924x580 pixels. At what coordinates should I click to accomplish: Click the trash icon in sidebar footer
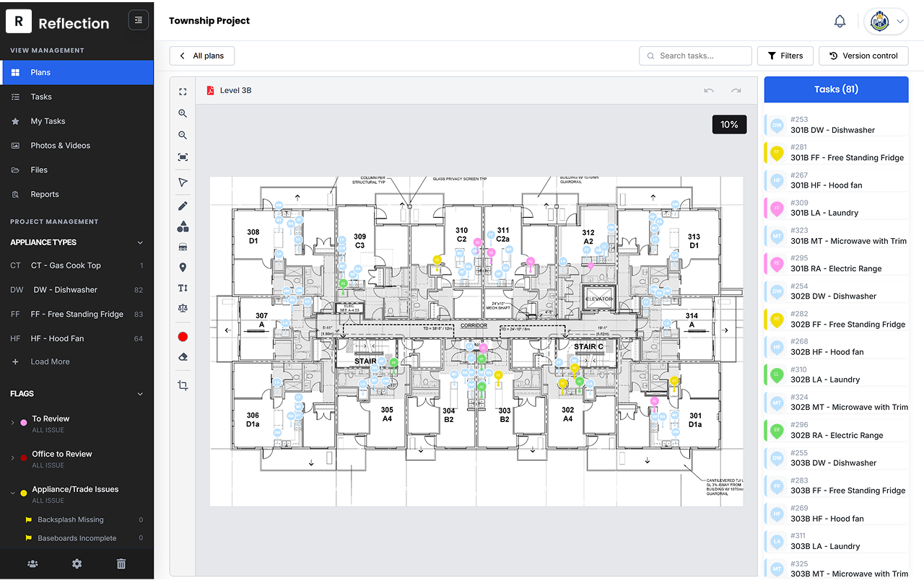[121, 564]
